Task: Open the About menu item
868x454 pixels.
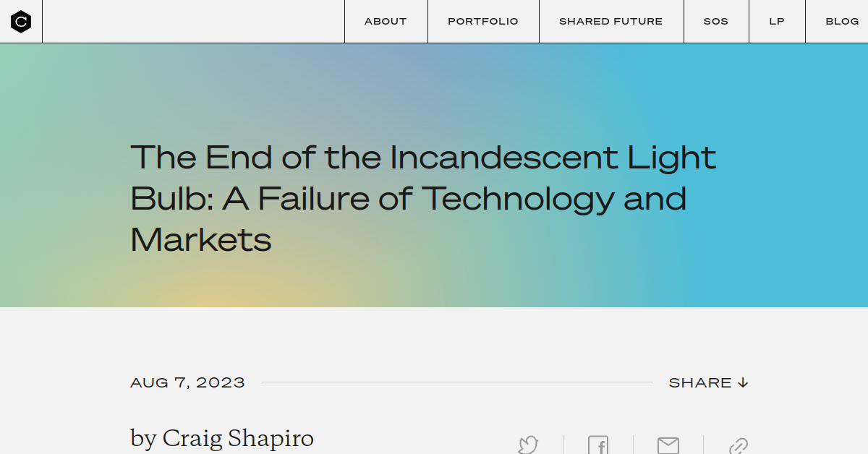Action: [386, 21]
